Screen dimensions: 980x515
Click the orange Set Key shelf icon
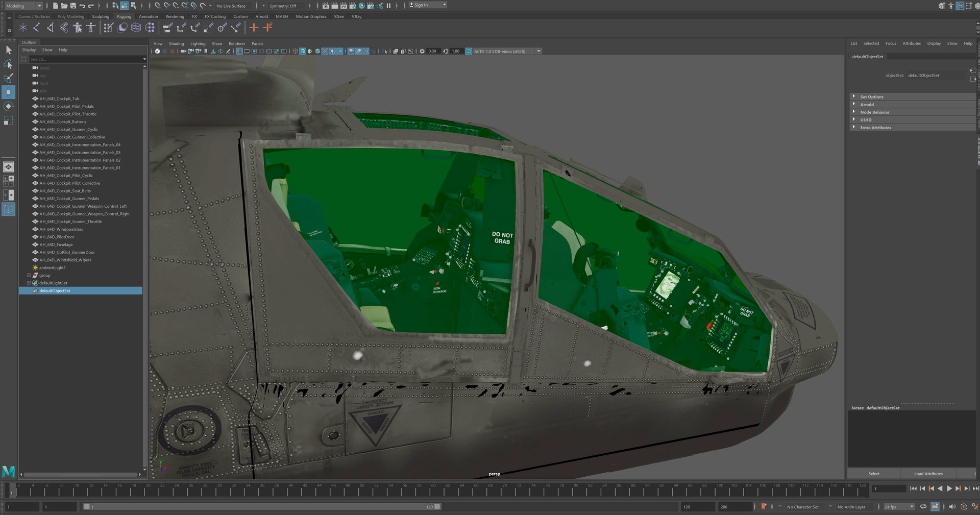(x=254, y=28)
